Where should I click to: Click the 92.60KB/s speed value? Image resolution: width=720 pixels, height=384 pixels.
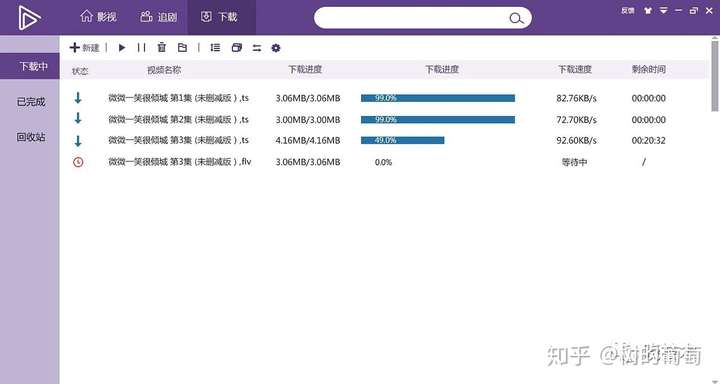[x=576, y=140]
